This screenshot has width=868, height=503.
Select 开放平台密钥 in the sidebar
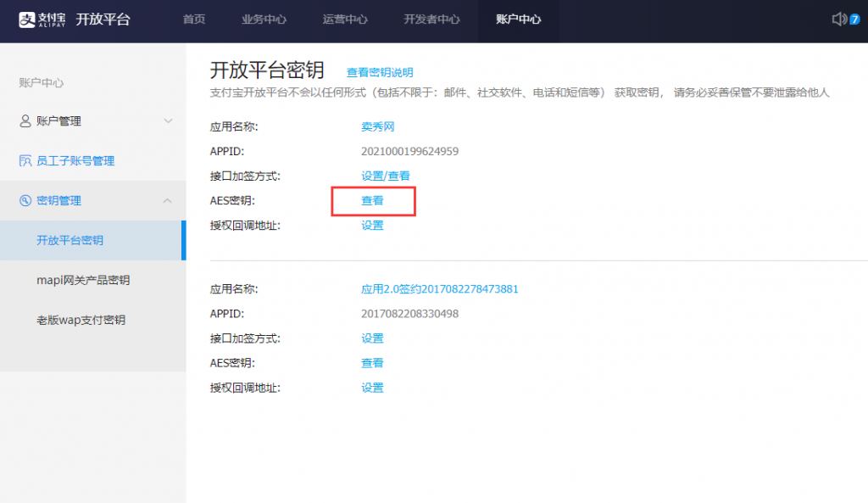click(x=70, y=241)
